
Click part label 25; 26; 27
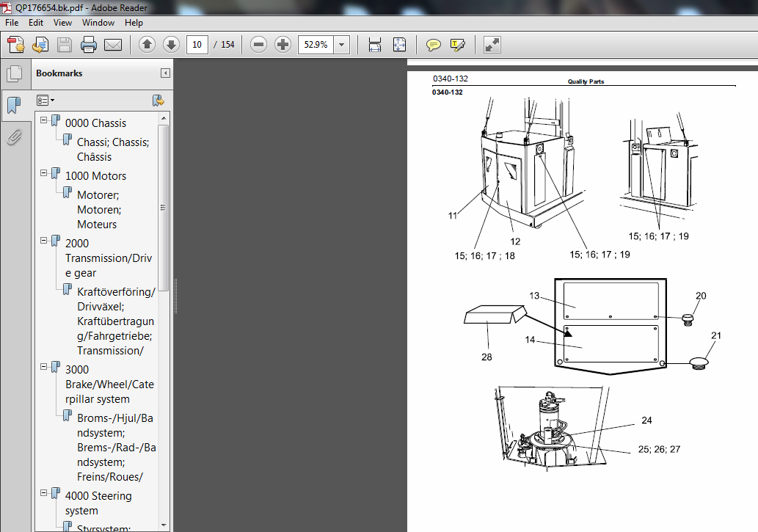[659, 449]
